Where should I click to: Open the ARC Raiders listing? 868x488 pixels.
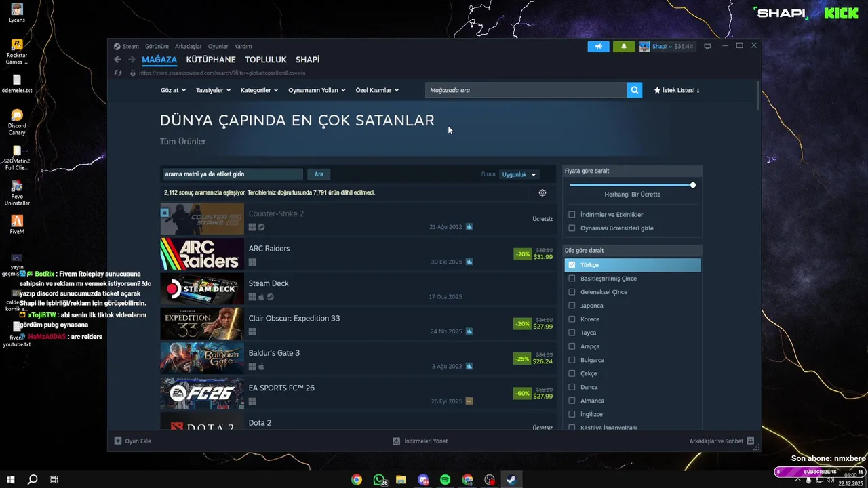tap(358, 254)
